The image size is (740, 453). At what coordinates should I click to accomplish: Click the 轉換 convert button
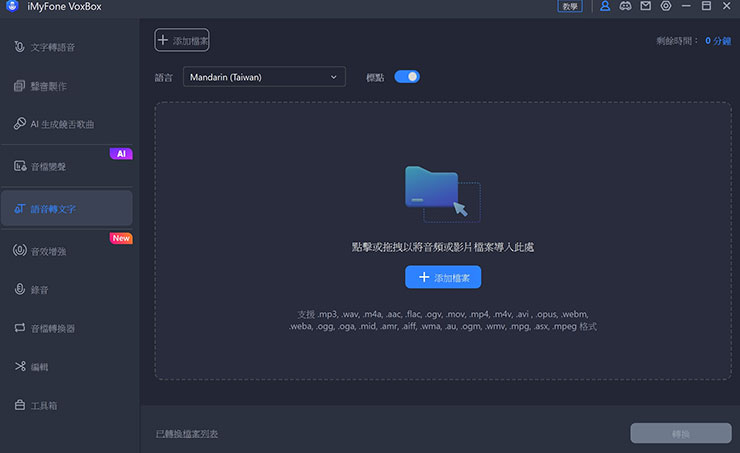click(x=680, y=433)
